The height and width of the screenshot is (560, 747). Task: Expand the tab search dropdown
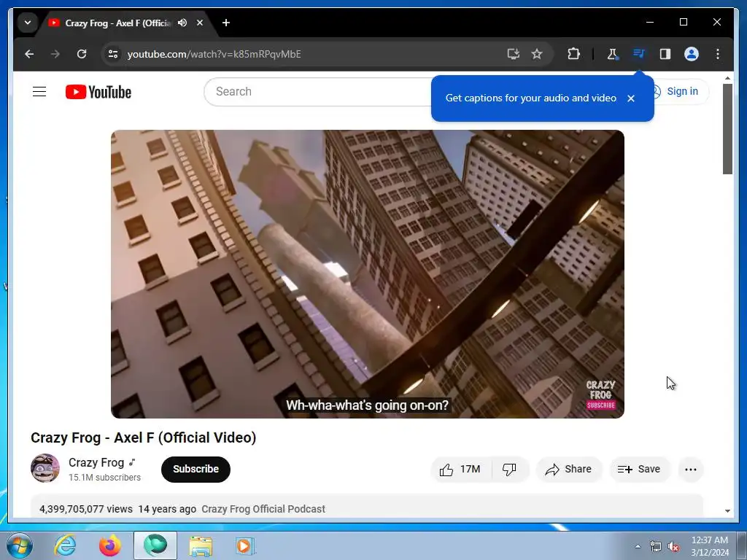point(28,23)
